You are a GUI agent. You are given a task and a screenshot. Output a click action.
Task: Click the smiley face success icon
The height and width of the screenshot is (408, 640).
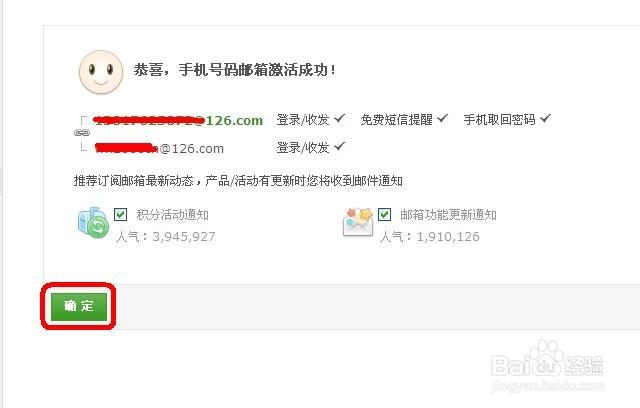coord(101,72)
